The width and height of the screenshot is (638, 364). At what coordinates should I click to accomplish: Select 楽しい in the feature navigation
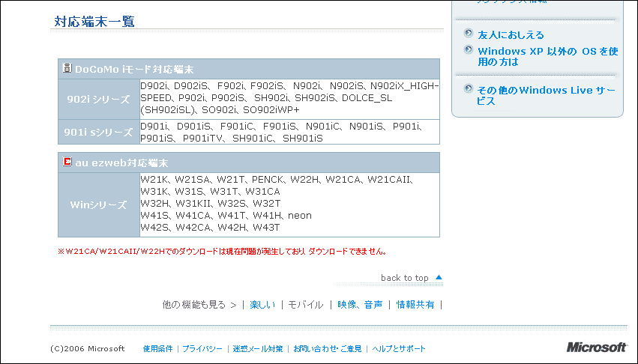(262, 305)
